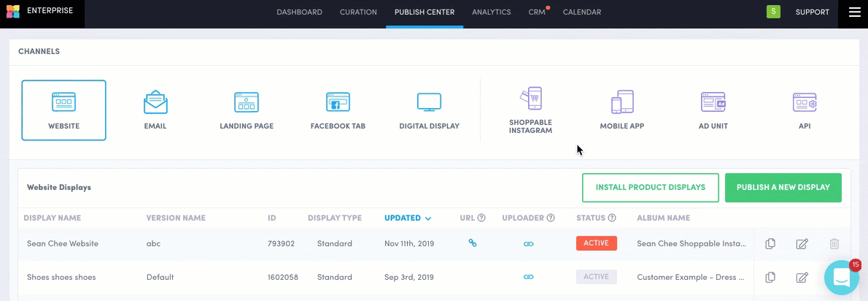The width and height of the screenshot is (868, 301).
Task: Switch to the Analytics tab
Action: (491, 12)
